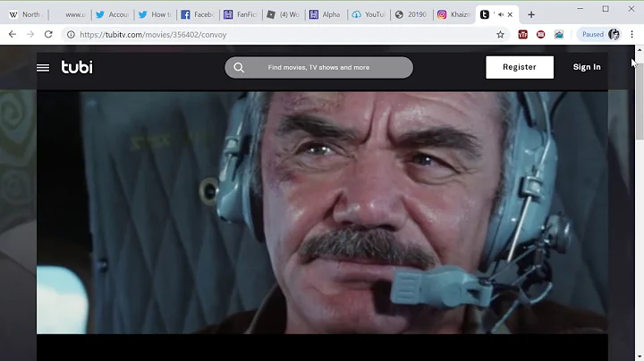Reload the current page
This screenshot has width=644, height=361.
click(x=48, y=35)
